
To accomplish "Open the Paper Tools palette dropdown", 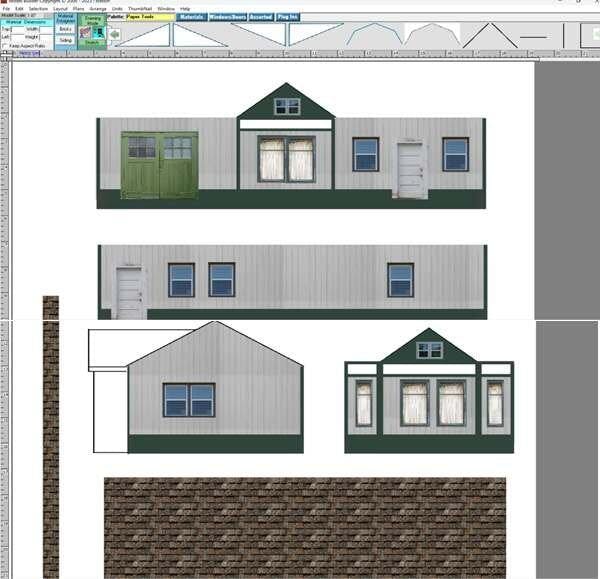I will point(149,17).
